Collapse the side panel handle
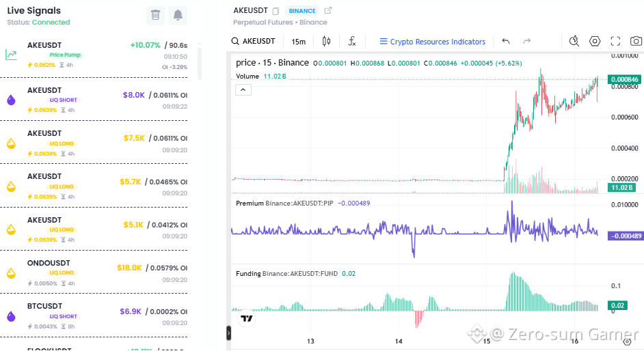Image resolution: width=644 pixels, height=351 pixels. [x=229, y=333]
